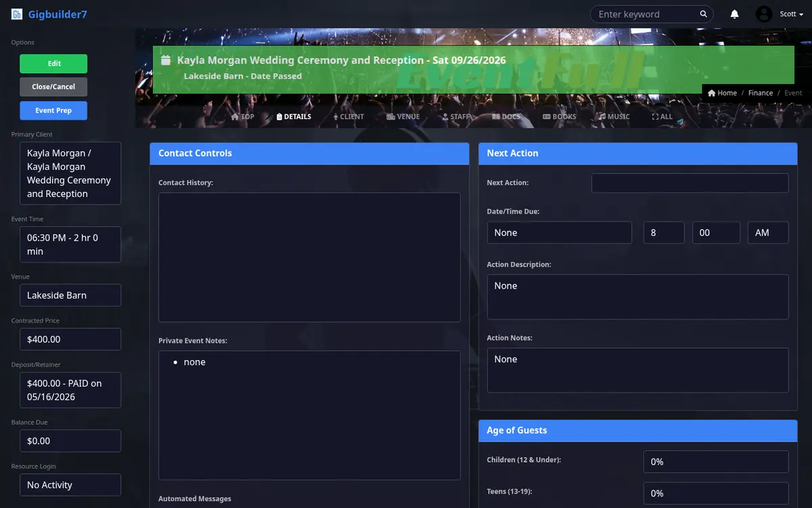The height and width of the screenshot is (508, 812).
Task: Click the Close/Cancel button
Action: point(53,87)
